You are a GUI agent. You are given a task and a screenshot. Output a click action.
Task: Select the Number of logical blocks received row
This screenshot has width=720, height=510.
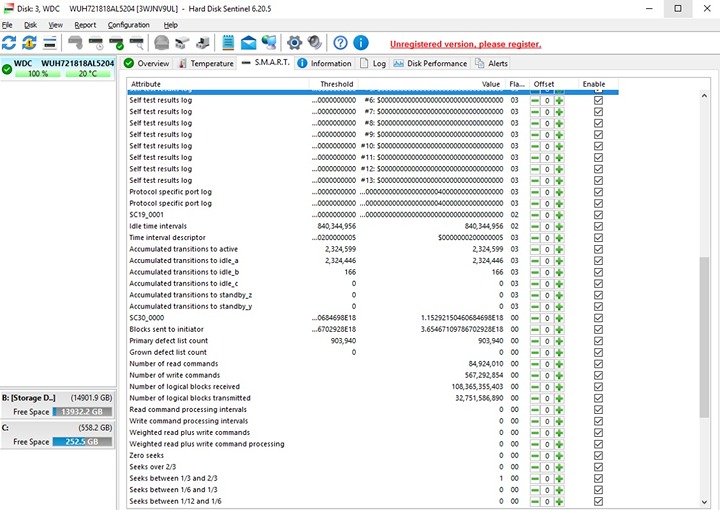tap(373, 387)
